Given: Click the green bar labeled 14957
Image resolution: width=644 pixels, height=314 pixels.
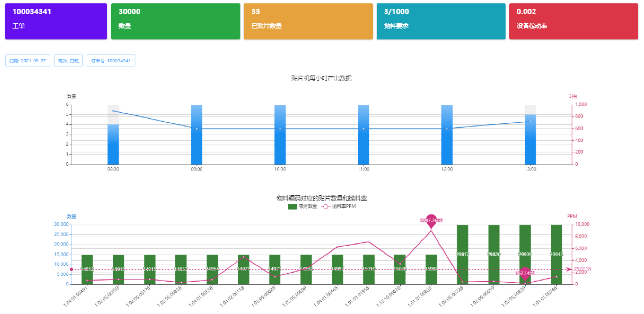Looking at the screenshot, I should pos(181,270).
